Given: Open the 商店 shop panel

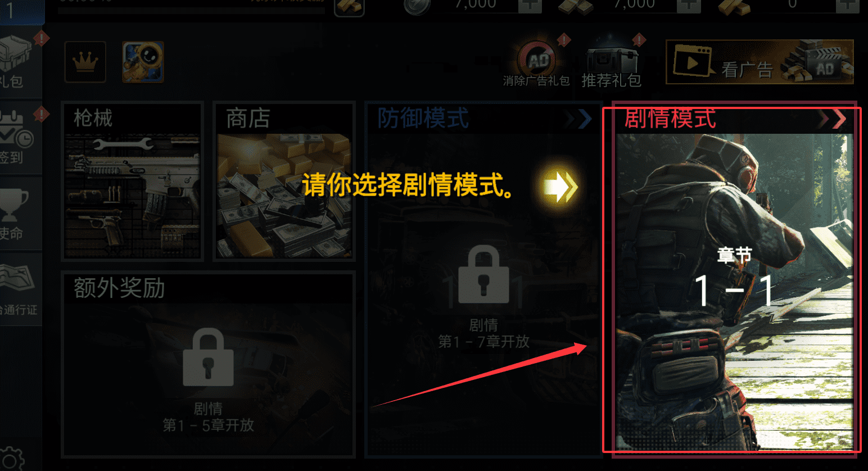Looking at the screenshot, I should (284, 181).
